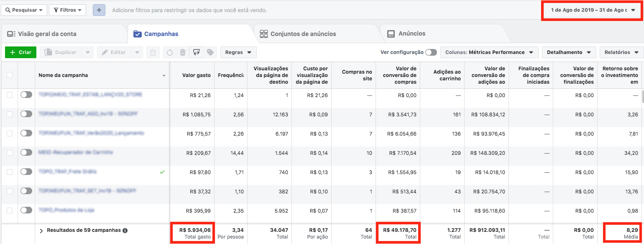The image size is (644, 244).
Task: Tick the checkbox of the R$ 37,32 row
Action: [x=10, y=191]
